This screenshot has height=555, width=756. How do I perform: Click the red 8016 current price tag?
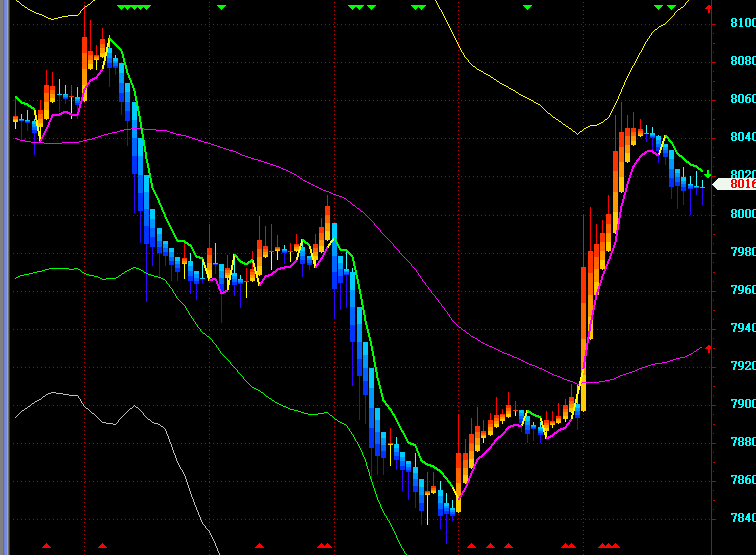click(x=734, y=184)
